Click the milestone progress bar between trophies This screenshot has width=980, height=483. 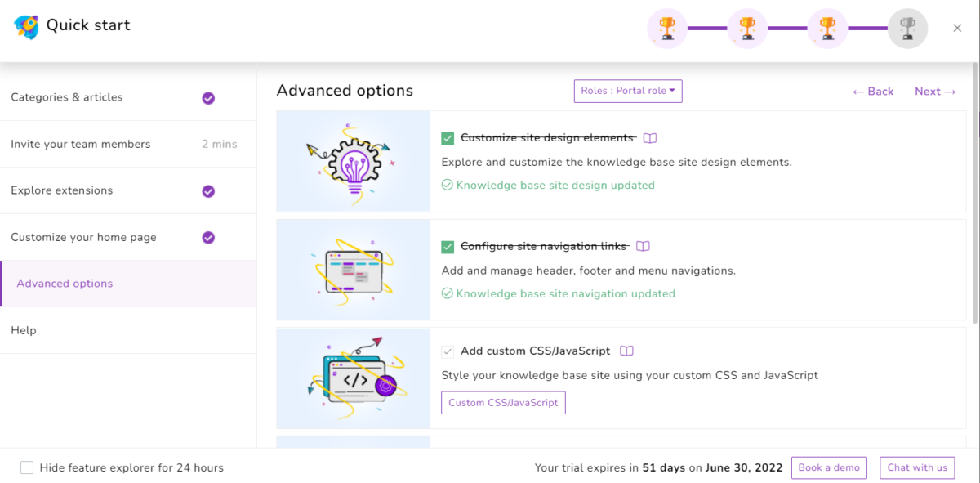(707, 27)
